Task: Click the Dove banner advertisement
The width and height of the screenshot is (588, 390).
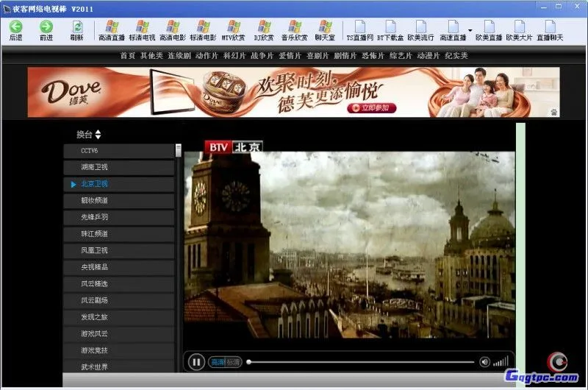Action: [293, 92]
